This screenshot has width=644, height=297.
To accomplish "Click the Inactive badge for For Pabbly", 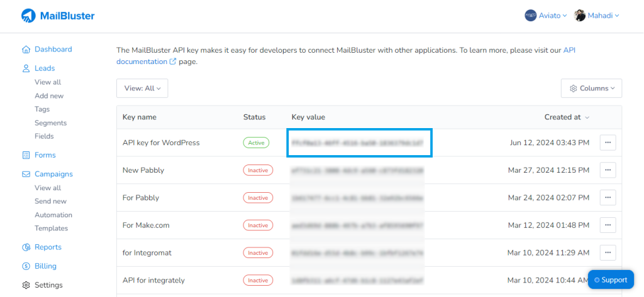I will pos(258,198).
